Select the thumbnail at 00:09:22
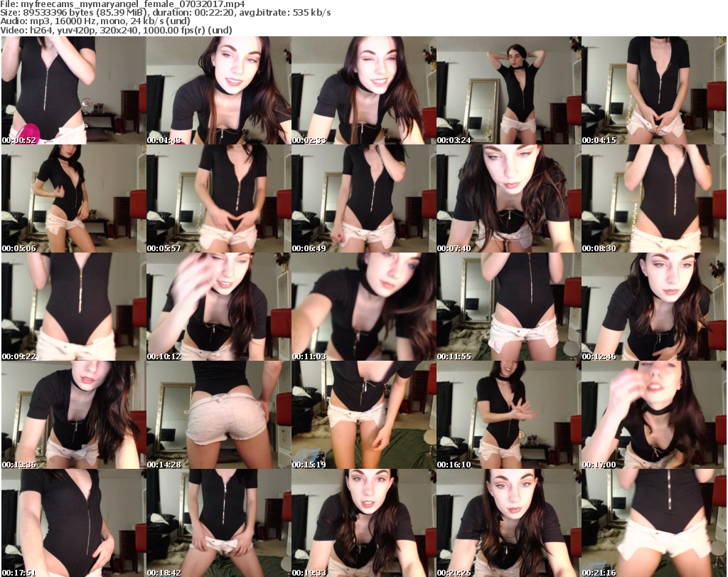728x577 pixels. [73, 307]
